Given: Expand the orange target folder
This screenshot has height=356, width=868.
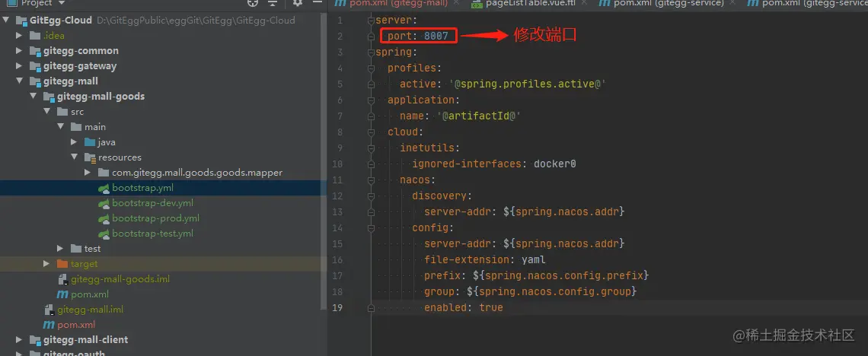Looking at the screenshot, I should click(46, 264).
